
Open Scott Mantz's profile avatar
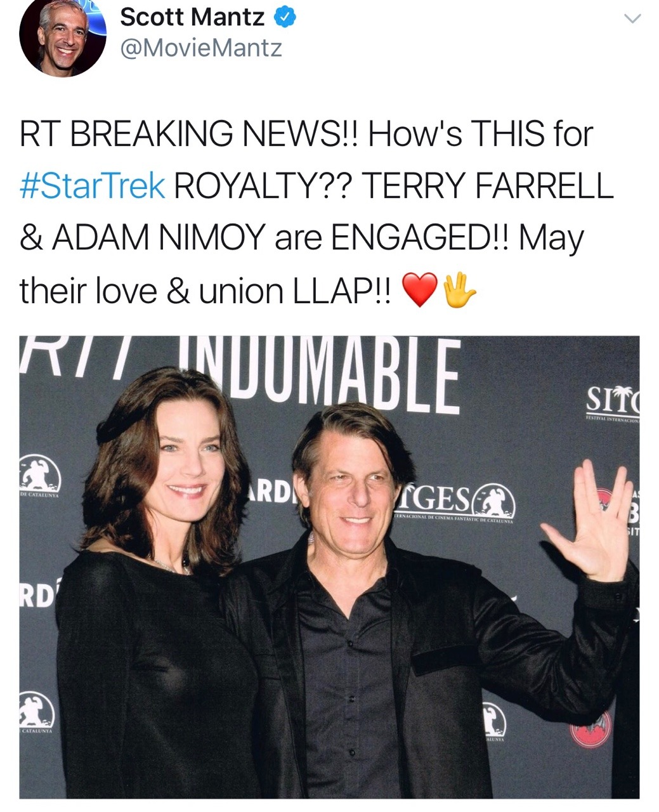point(63,36)
